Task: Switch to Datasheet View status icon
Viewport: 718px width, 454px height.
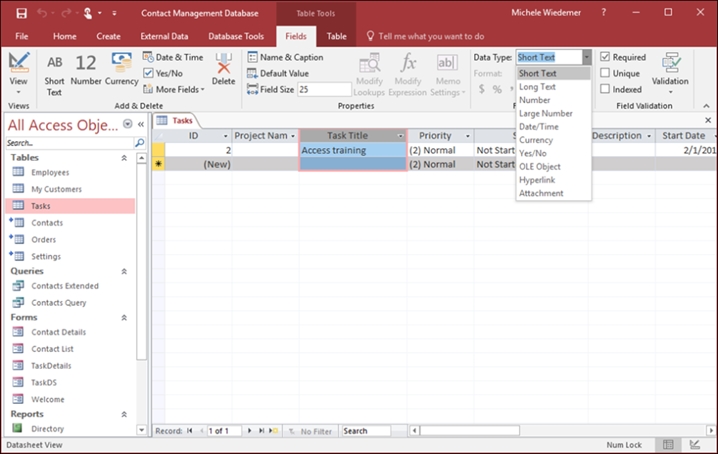Action: point(668,444)
